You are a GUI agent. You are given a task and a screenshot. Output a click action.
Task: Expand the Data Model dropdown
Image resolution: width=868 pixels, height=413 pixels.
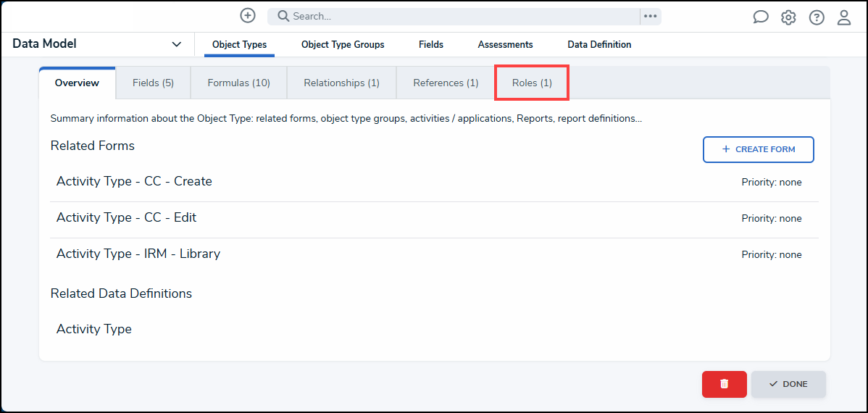point(176,44)
